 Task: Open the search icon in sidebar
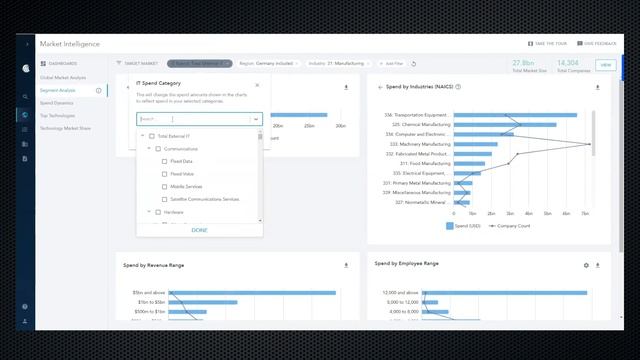pyautogui.click(x=25, y=97)
